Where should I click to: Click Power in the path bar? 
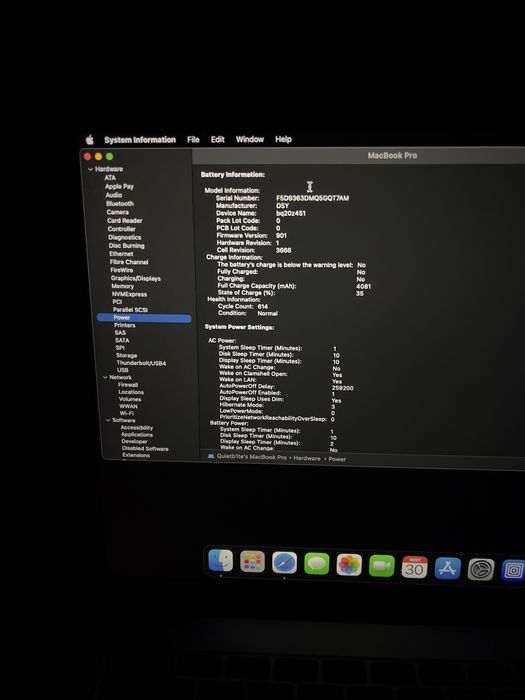[337, 459]
